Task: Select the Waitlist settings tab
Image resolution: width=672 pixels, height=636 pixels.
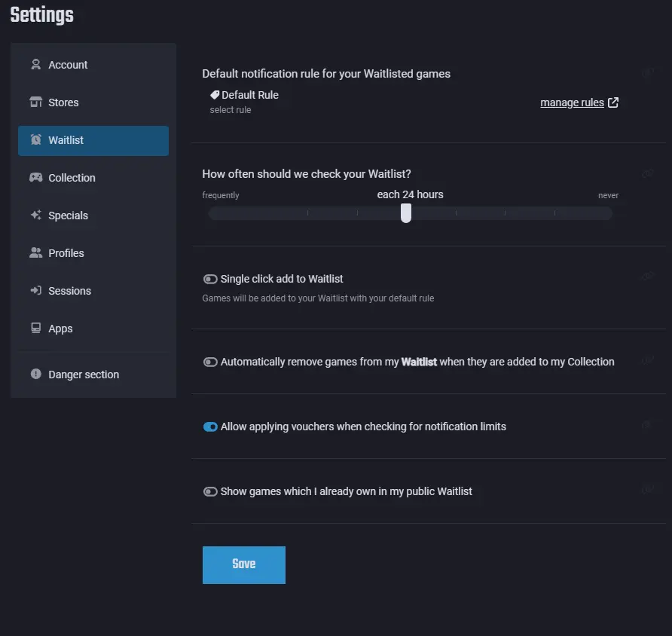Action: pyautogui.click(x=93, y=141)
